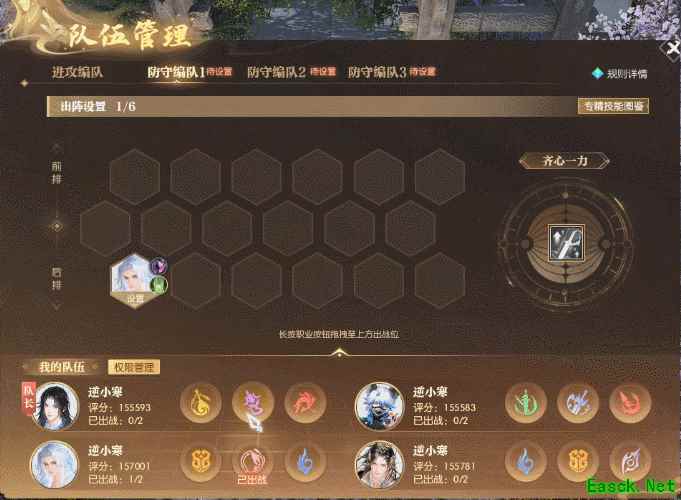Select the purple seahorse class icon
The height and width of the screenshot is (500, 681).
(x=253, y=403)
